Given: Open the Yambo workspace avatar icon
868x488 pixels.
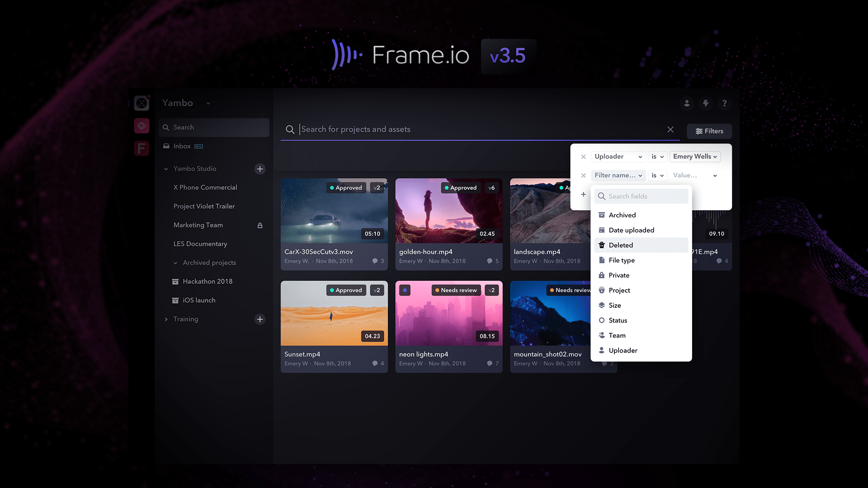Looking at the screenshot, I should tap(142, 103).
